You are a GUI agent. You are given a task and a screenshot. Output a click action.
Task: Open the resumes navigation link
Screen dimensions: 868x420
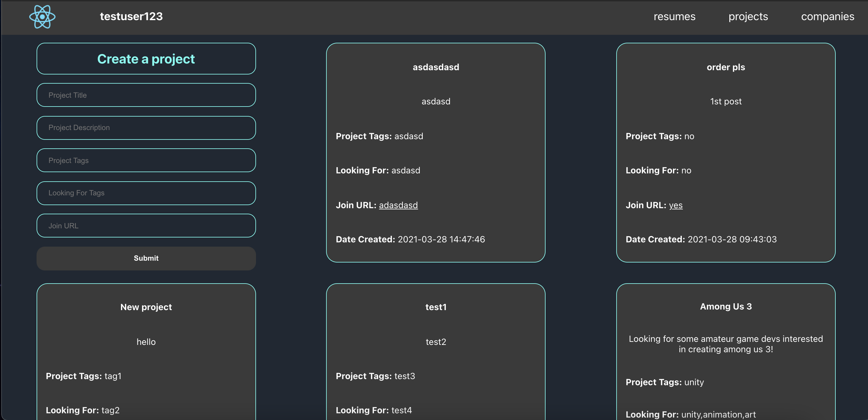674,16
